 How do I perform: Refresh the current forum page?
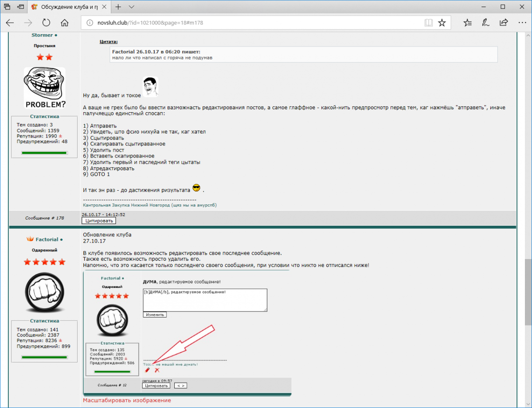coord(46,23)
